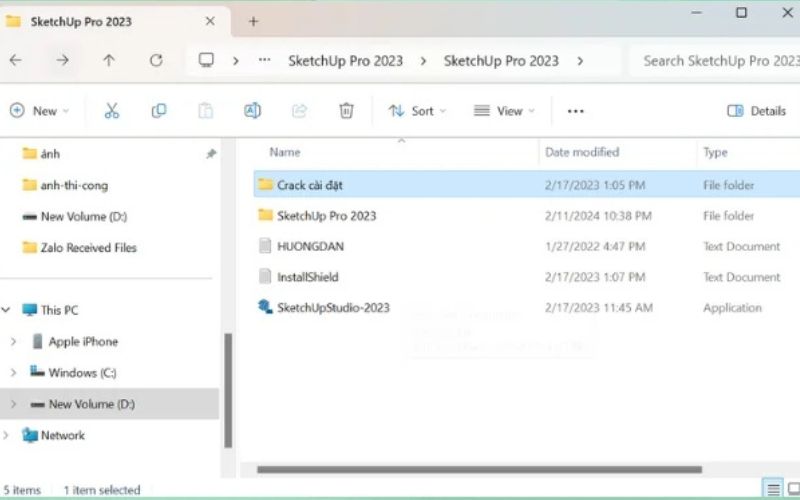Click 2/11/2024 10:38 PM date cell
The image size is (800, 500).
click(598, 216)
